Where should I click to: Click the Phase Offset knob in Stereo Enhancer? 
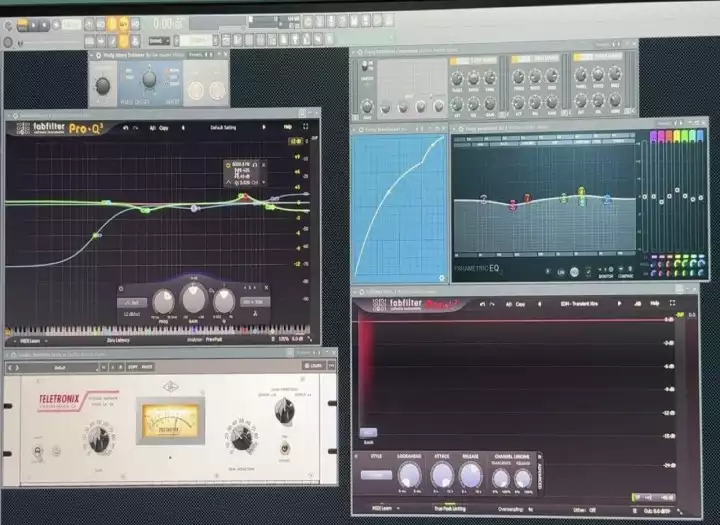click(x=149, y=79)
